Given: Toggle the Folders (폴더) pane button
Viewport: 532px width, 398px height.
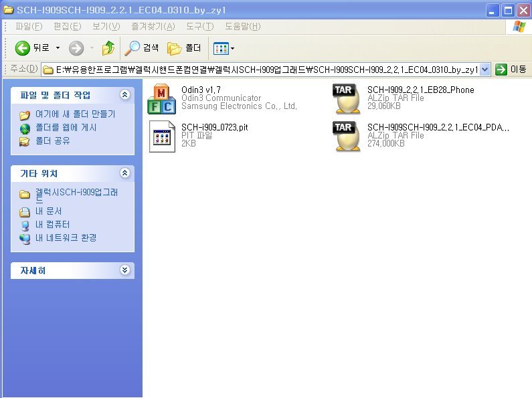Looking at the screenshot, I should click(x=184, y=48).
